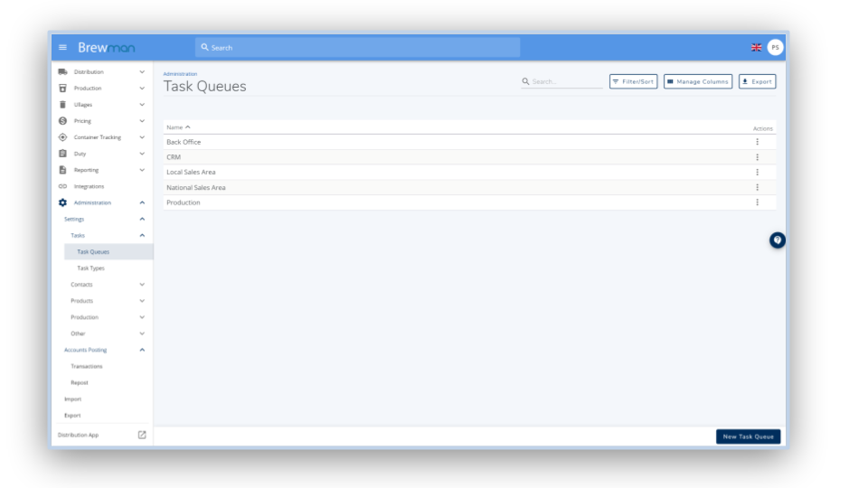Toggle Name column sort arrow

pos(188,127)
